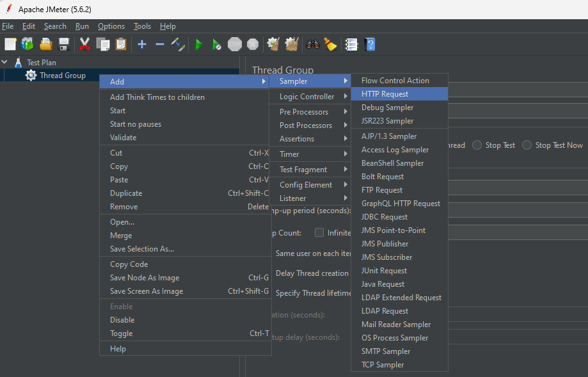This screenshot has width=588, height=377.
Task: Click the Shutdown icon
Action: (253, 44)
